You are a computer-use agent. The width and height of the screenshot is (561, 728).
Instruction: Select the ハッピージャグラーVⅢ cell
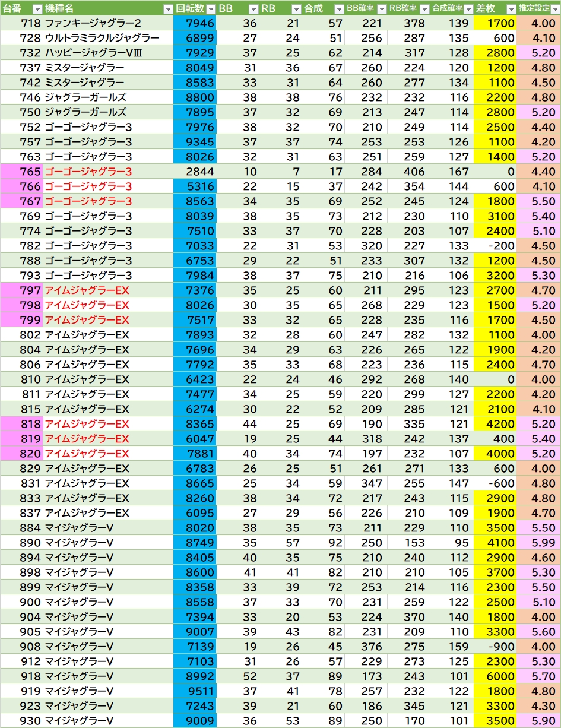108,53
